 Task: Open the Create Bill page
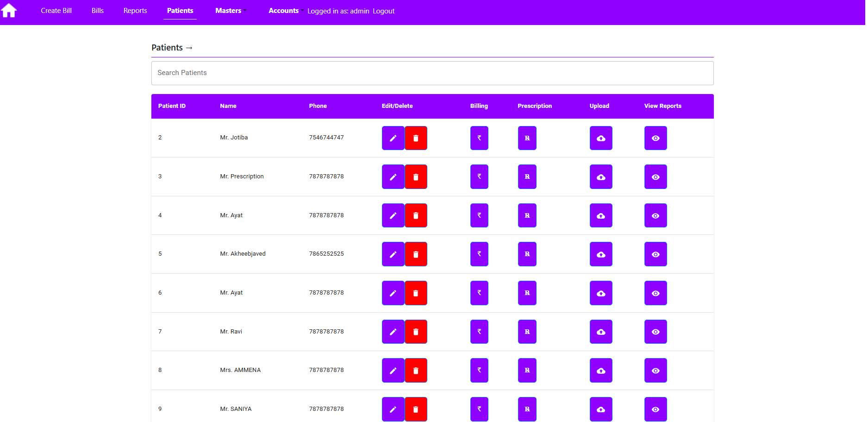click(56, 11)
